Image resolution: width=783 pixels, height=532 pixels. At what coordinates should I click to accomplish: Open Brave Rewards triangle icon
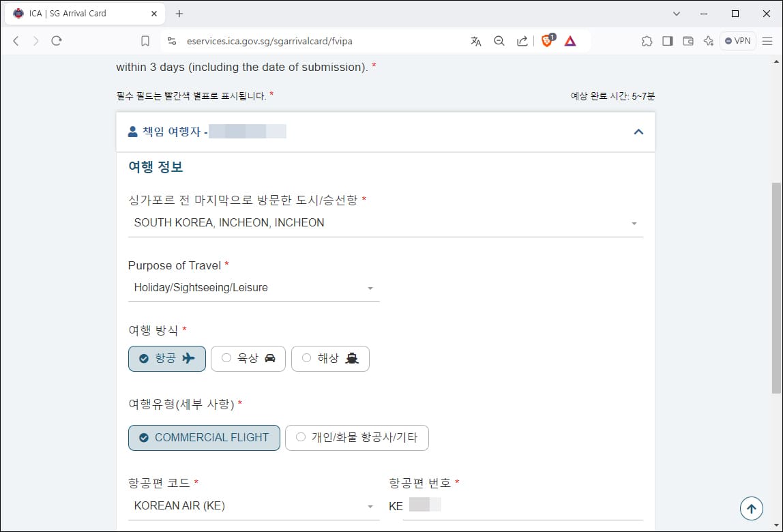[570, 41]
